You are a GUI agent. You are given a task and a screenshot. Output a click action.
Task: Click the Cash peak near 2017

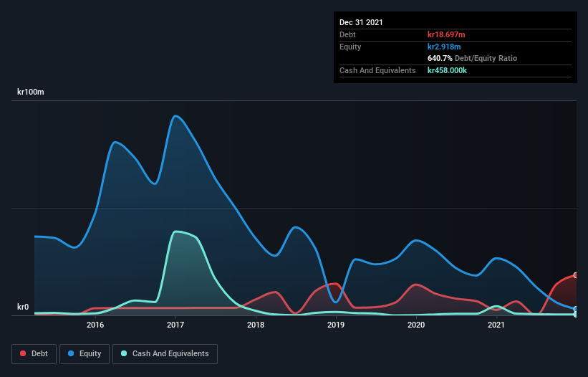pos(176,232)
